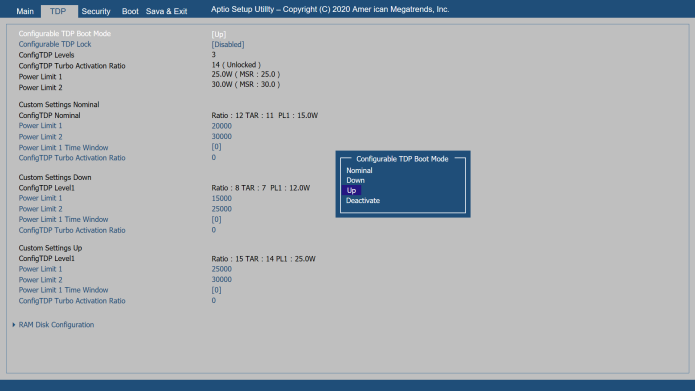This screenshot has width=695, height=391.
Task: Click the 25.0W ( MSR : 25.0 ) value
Action: point(246,74)
